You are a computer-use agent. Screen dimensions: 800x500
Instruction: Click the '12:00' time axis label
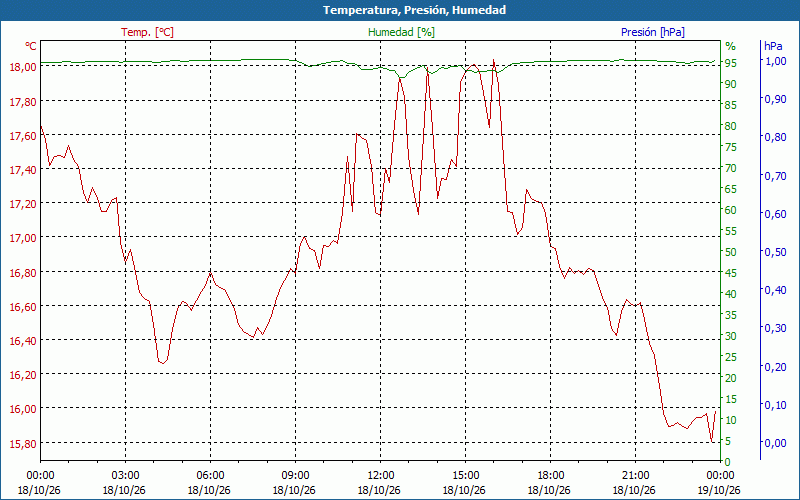(x=380, y=476)
